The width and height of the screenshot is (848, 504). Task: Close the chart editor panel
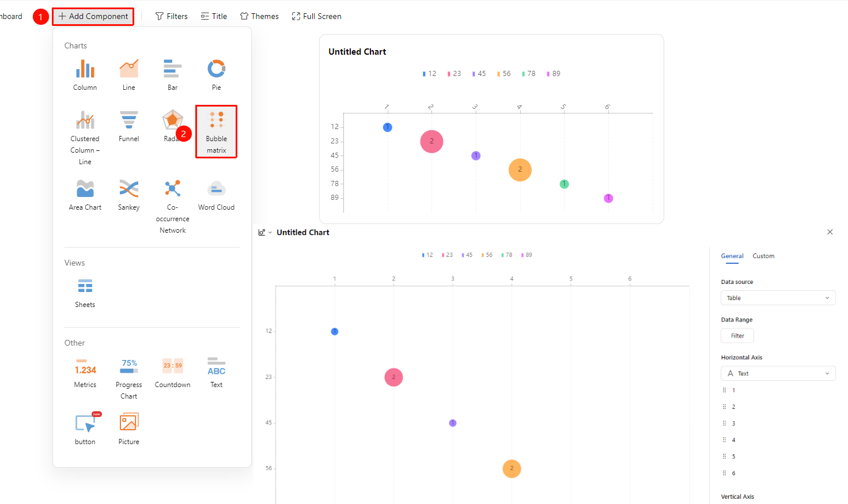[830, 232]
